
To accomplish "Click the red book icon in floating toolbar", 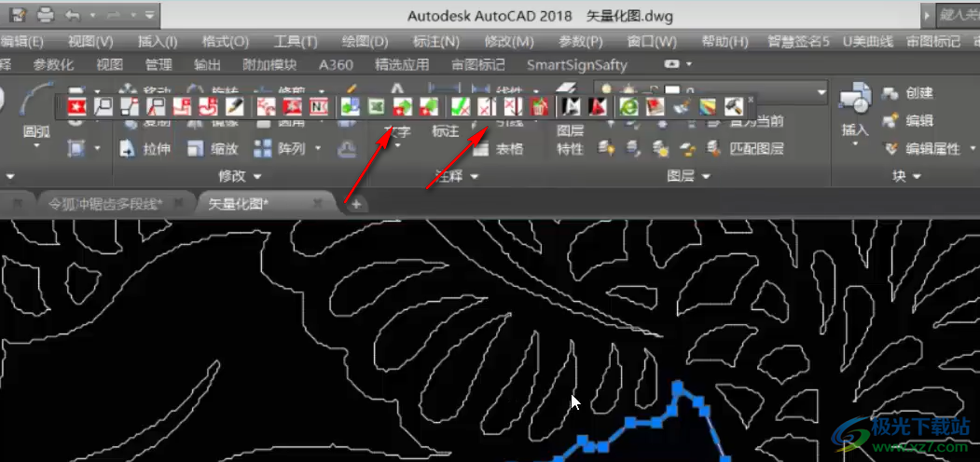I will coord(655,107).
